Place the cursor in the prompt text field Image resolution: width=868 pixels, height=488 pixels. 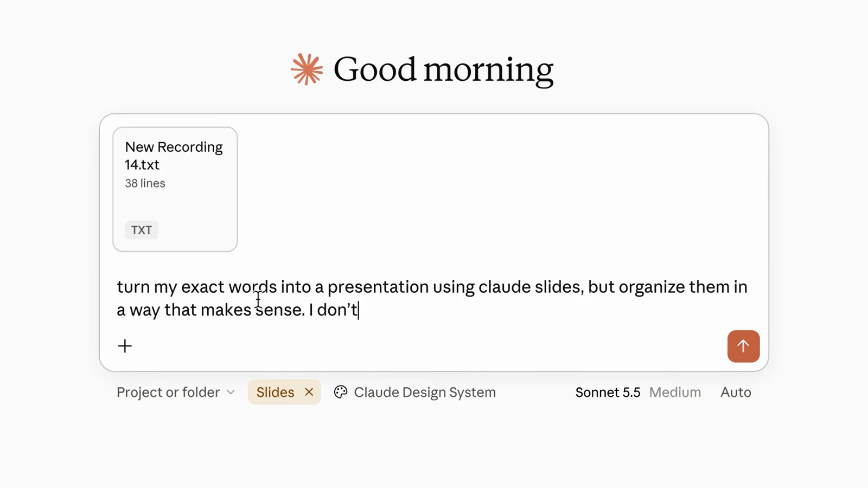click(x=433, y=298)
